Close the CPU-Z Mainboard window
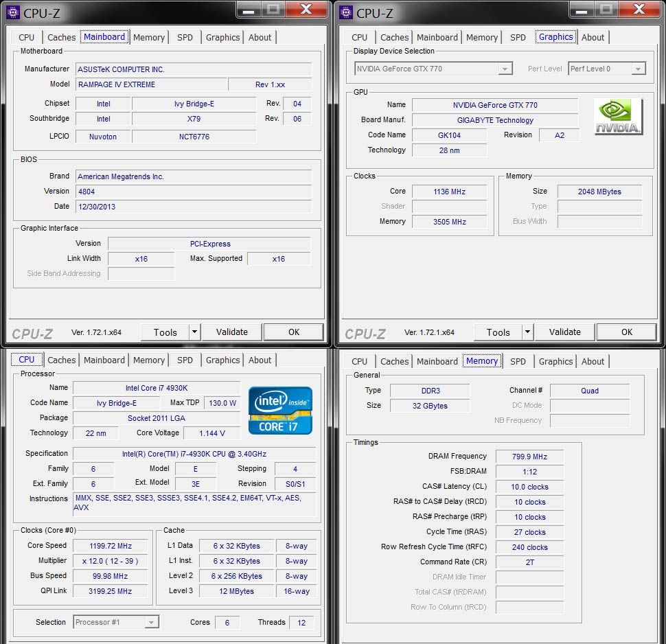The image size is (666, 644). tap(307, 10)
